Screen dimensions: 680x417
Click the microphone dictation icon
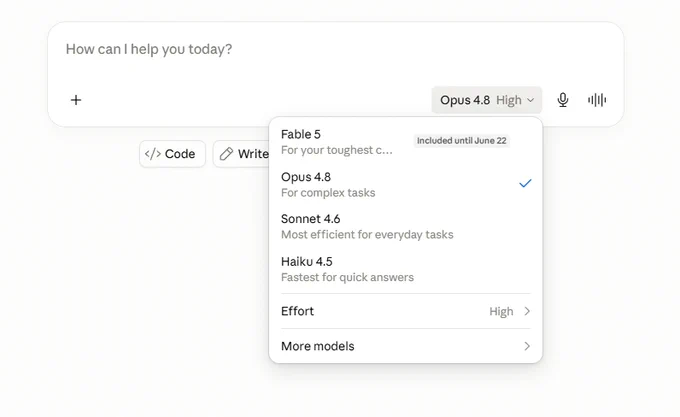[562, 100]
